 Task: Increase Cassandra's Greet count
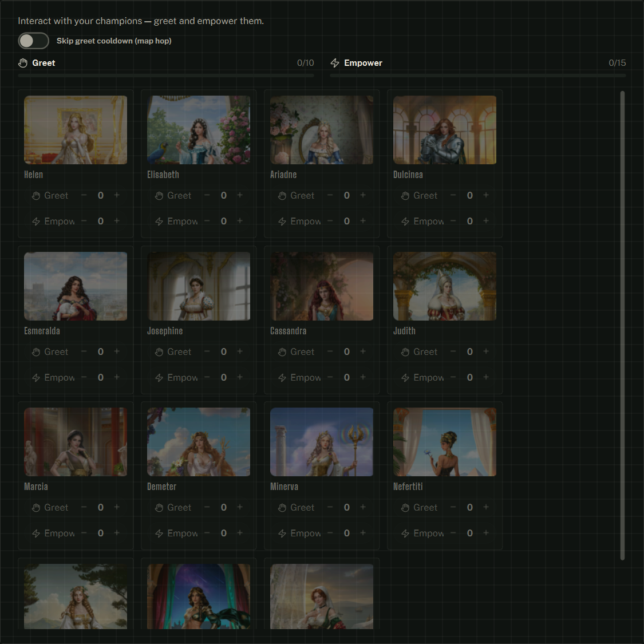(x=363, y=351)
